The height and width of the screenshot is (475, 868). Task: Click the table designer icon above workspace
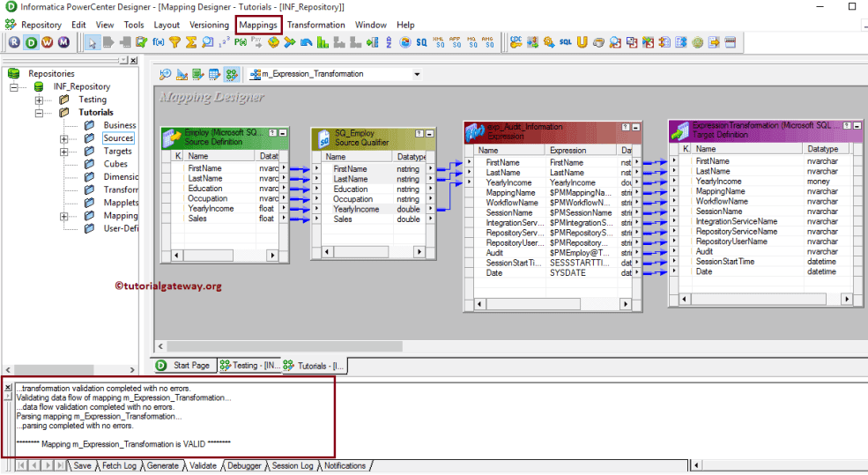[214, 74]
